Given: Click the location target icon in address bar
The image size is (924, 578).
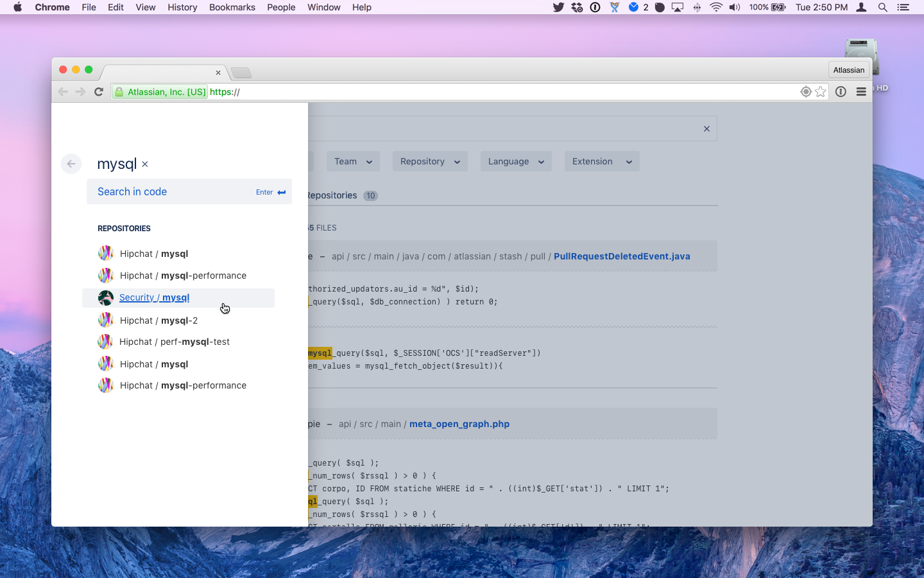Looking at the screenshot, I should point(806,92).
